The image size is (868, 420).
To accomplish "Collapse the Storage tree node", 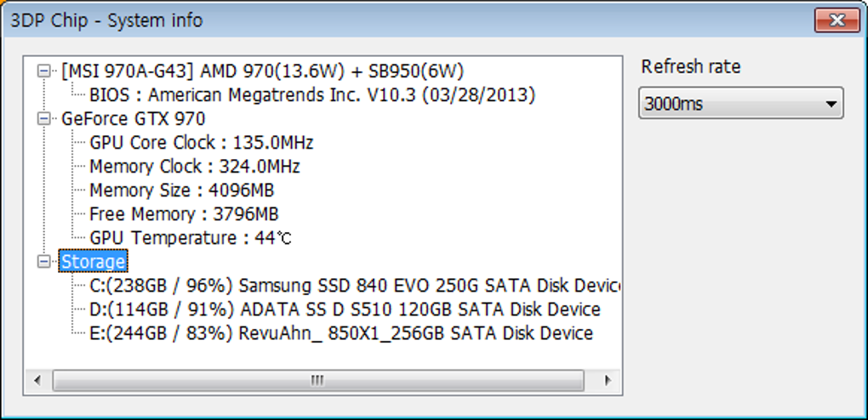I will [x=43, y=262].
